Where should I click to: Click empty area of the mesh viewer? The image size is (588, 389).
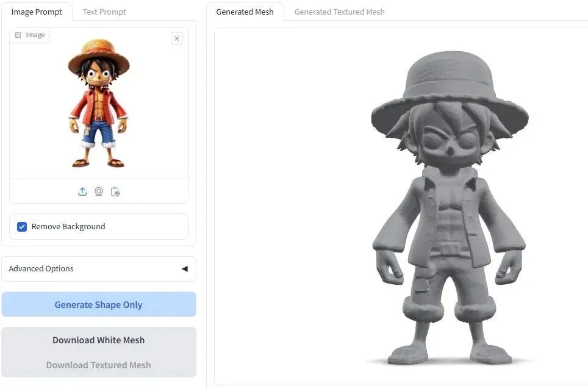coord(285,206)
